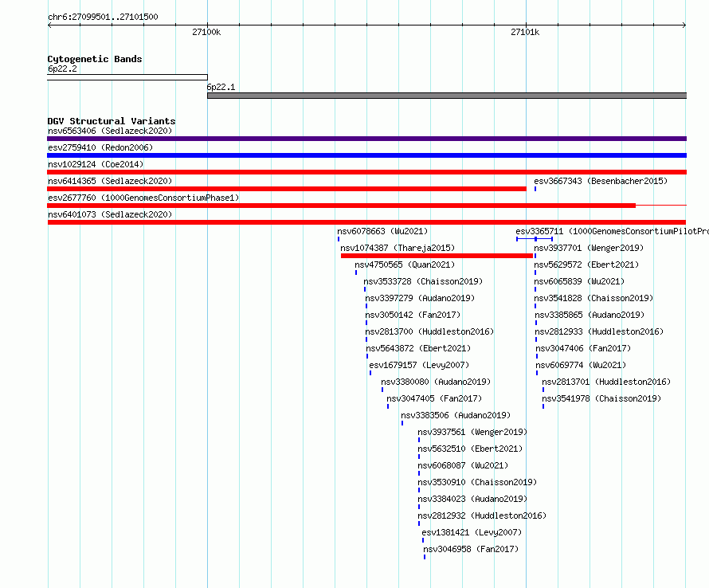This screenshot has width=709, height=588.
Task: Select the gray 6p22.1 cytogenetic band
Action: [x=447, y=96]
